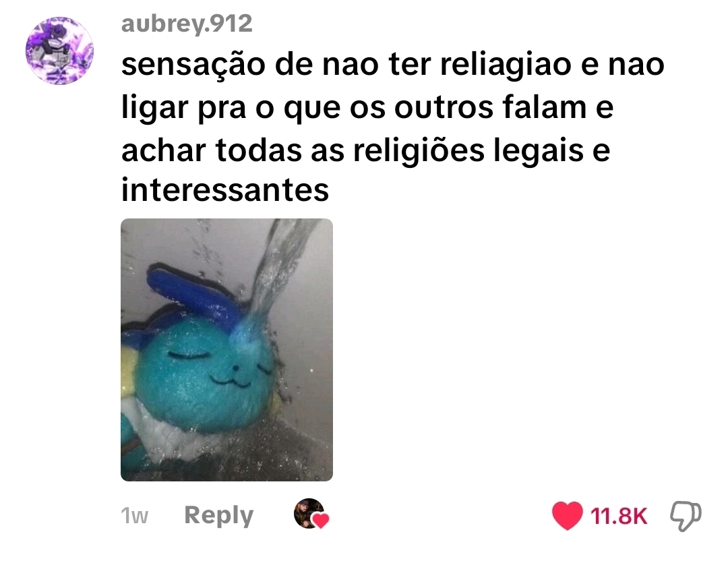728x565 pixels.
Task: Like the comment with the red heart
Action: 567,515
